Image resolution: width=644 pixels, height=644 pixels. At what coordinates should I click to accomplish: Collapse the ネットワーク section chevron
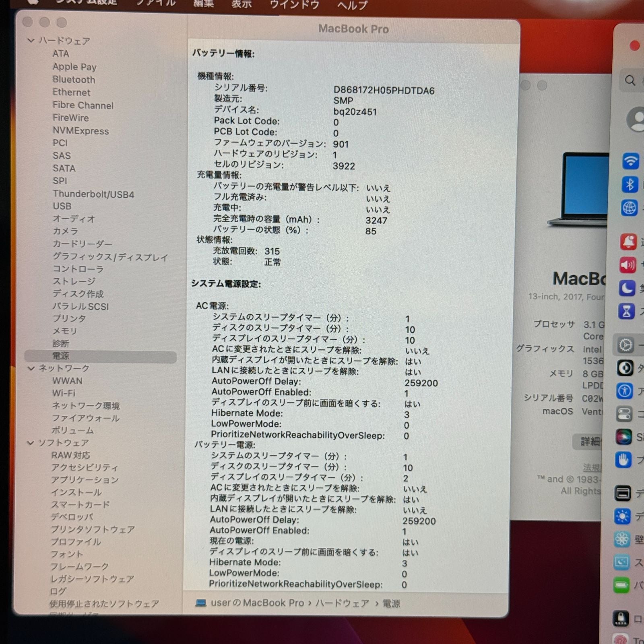(x=31, y=368)
